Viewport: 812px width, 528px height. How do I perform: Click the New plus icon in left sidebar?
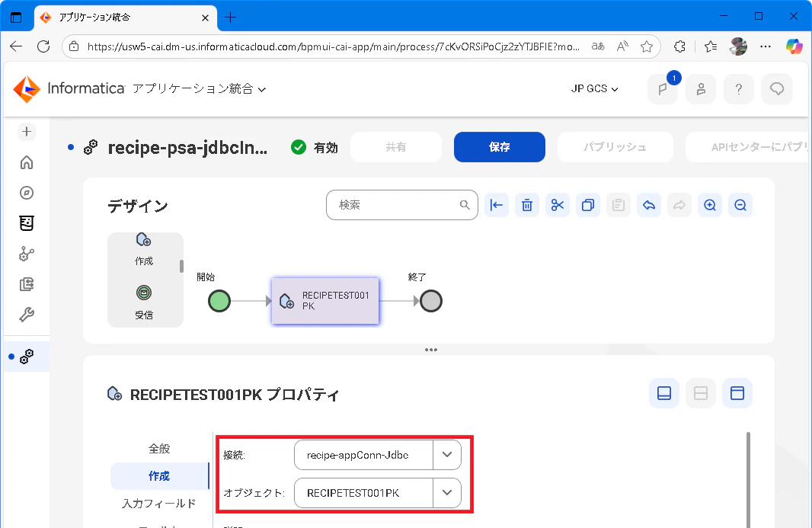(x=27, y=132)
